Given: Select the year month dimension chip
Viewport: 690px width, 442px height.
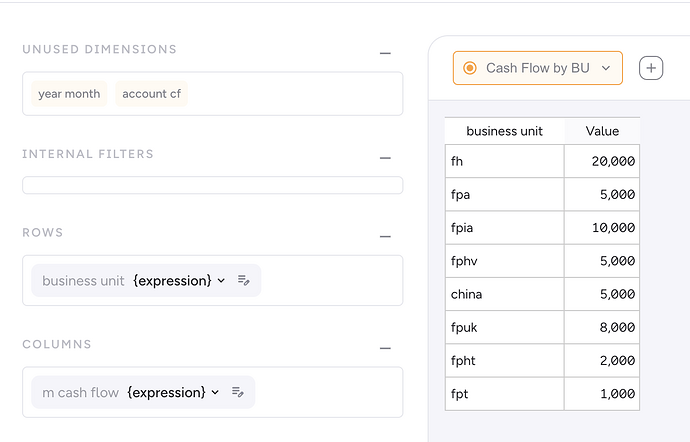Looking at the screenshot, I should coord(69,94).
